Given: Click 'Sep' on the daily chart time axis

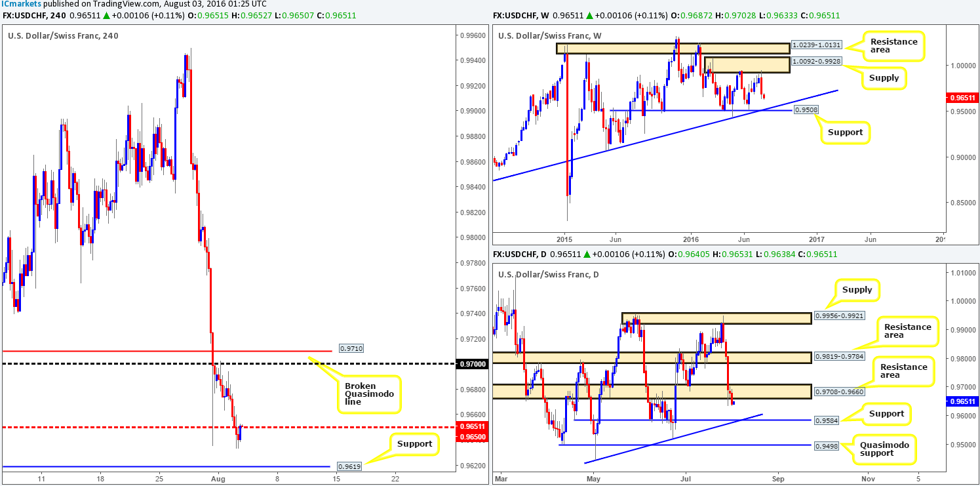Looking at the screenshot, I should click(x=777, y=478).
